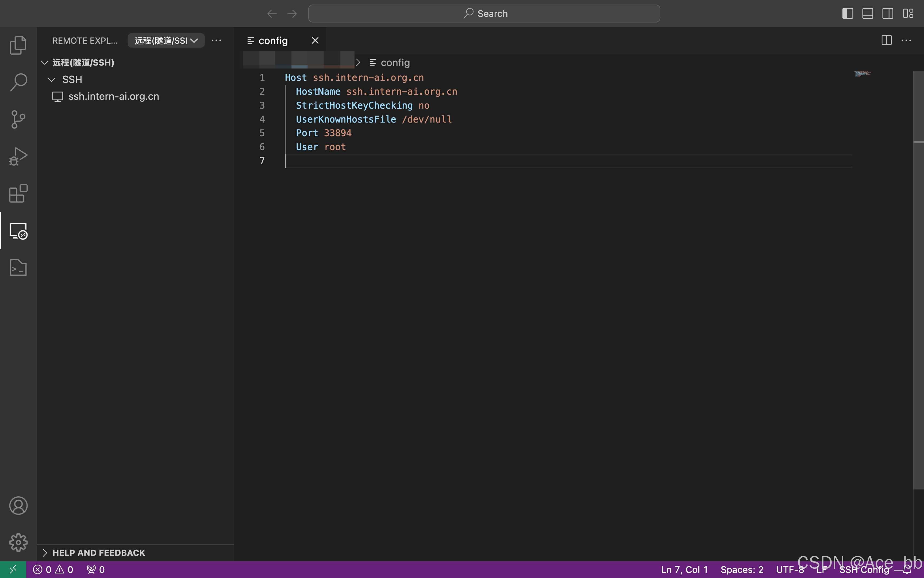Show errors and warnings in status bar
Viewport: 924px width, 578px height.
(53, 570)
